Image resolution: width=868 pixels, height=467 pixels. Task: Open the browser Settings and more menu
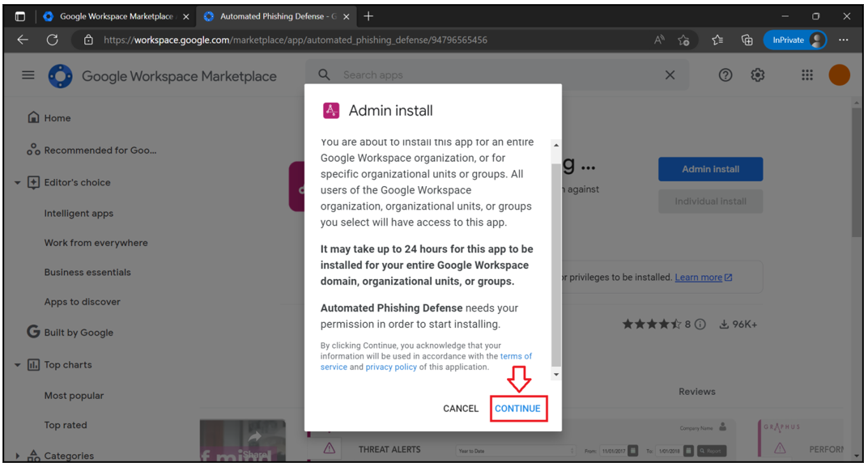pyautogui.click(x=843, y=40)
